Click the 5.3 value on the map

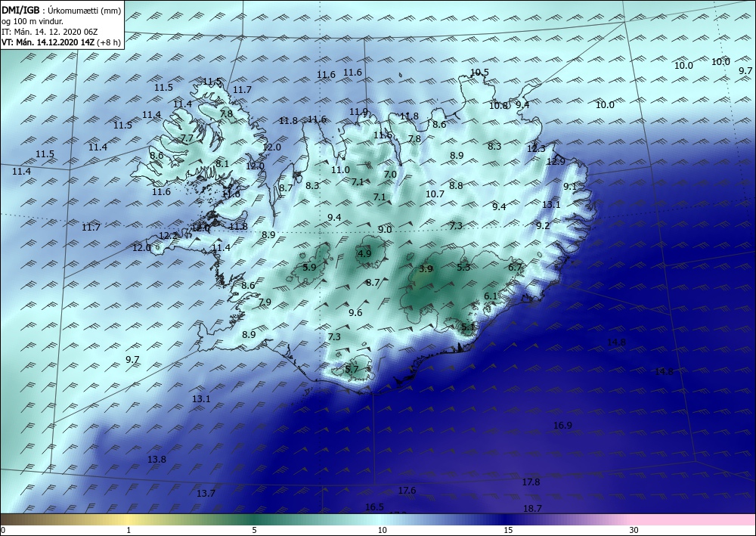coord(463,267)
